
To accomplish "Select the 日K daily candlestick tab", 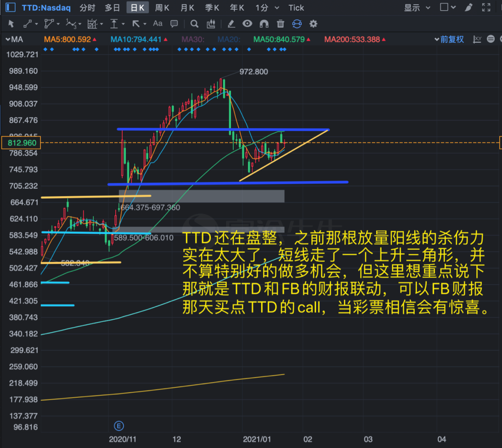I will [138, 8].
